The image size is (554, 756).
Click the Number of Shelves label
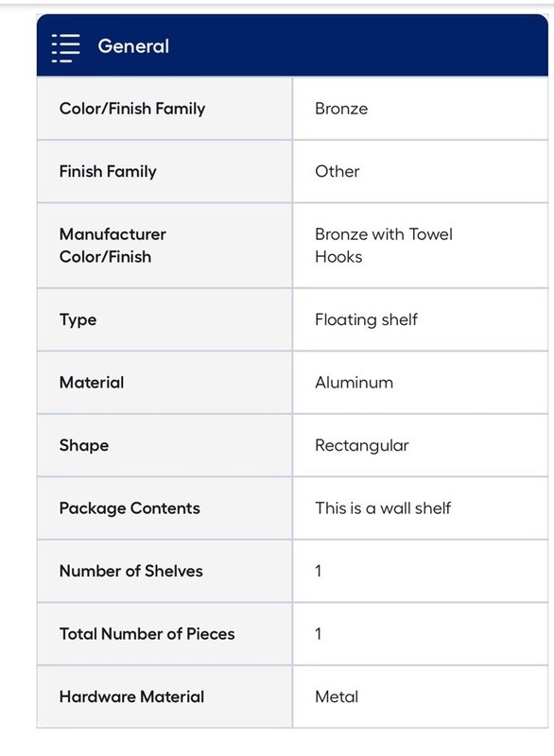point(131,571)
